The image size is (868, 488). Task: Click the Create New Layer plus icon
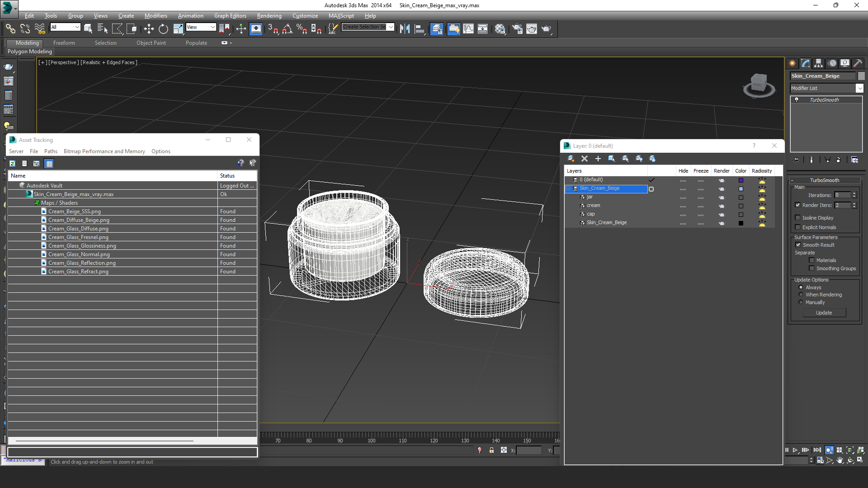point(598,159)
